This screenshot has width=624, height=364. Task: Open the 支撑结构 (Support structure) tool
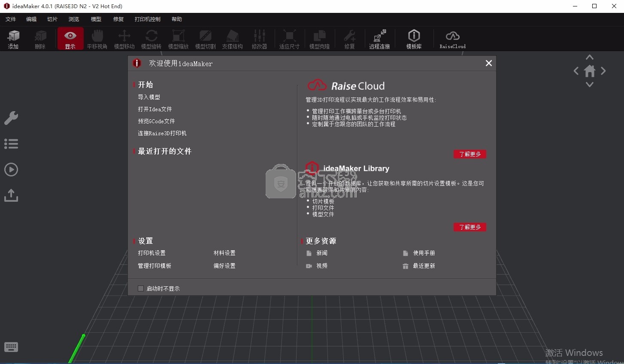pyautogui.click(x=233, y=39)
